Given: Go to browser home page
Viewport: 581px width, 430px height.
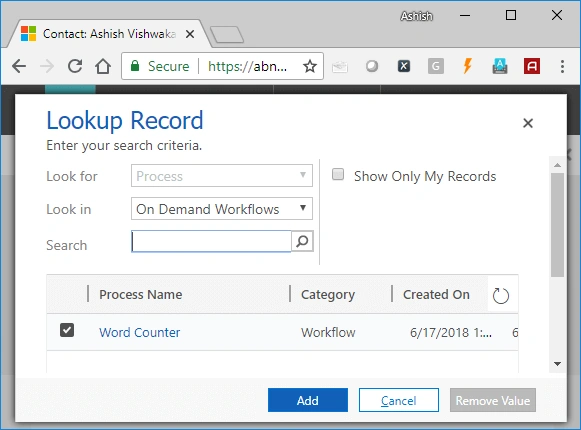Looking at the screenshot, I should coord(103,66).
